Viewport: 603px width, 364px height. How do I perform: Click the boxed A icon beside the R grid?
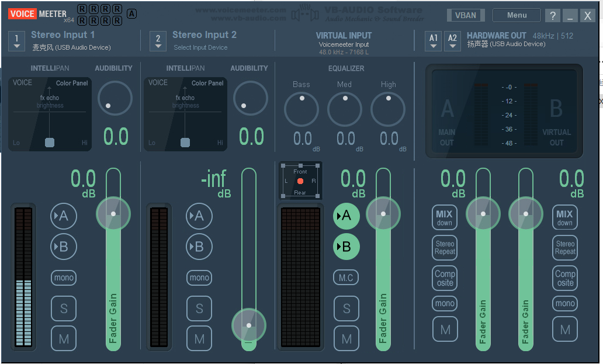[x=131, y=14]
